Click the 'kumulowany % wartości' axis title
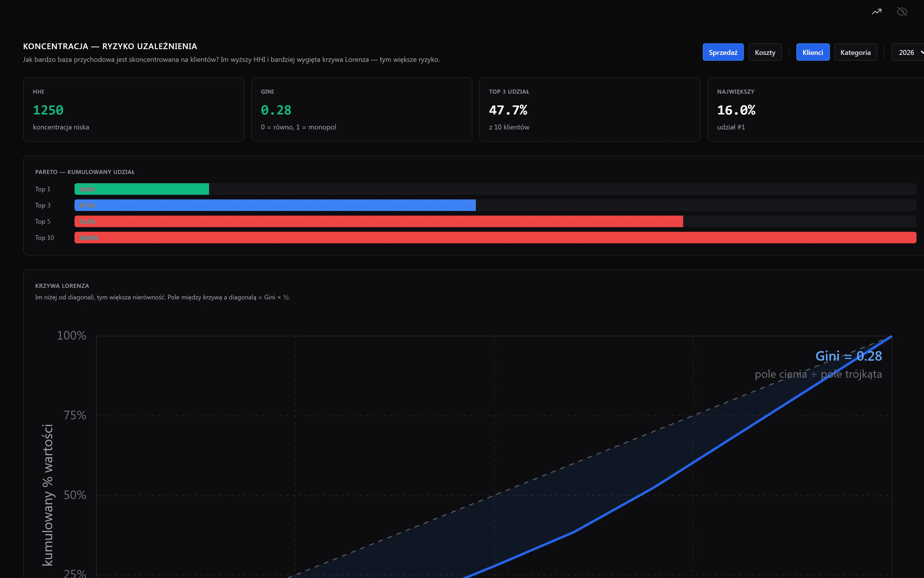 [48, 495]
